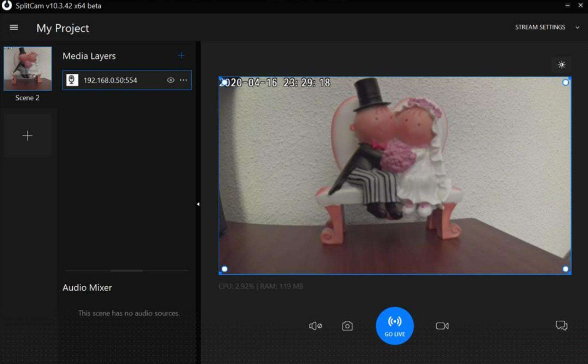Start recording with the video camera icon

pyautogui.click(x=442, y=326)
